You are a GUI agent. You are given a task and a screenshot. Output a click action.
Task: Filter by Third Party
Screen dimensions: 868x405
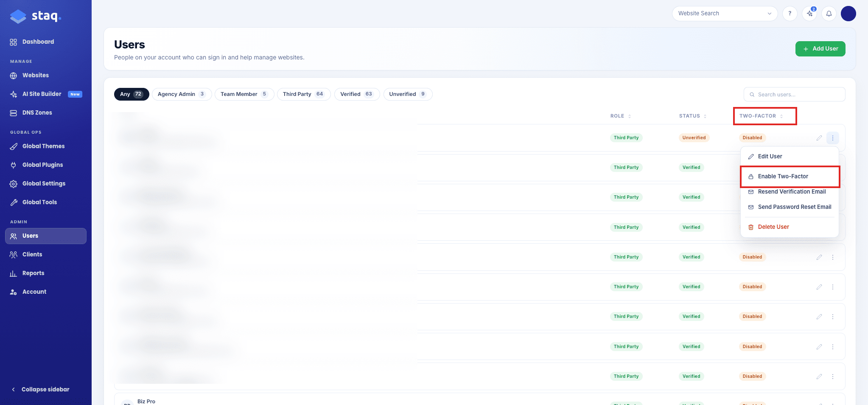point(304,94)
